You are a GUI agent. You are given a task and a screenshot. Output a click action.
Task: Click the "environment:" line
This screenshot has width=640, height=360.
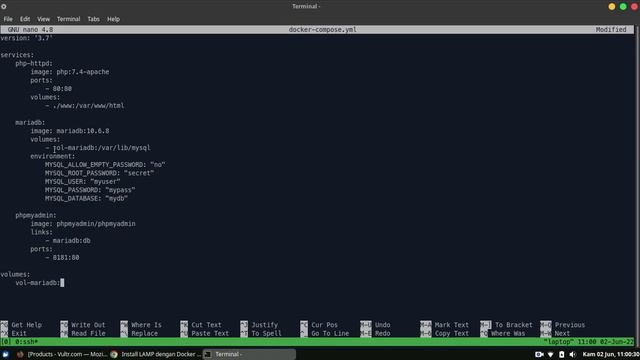(x=53, y=156)
